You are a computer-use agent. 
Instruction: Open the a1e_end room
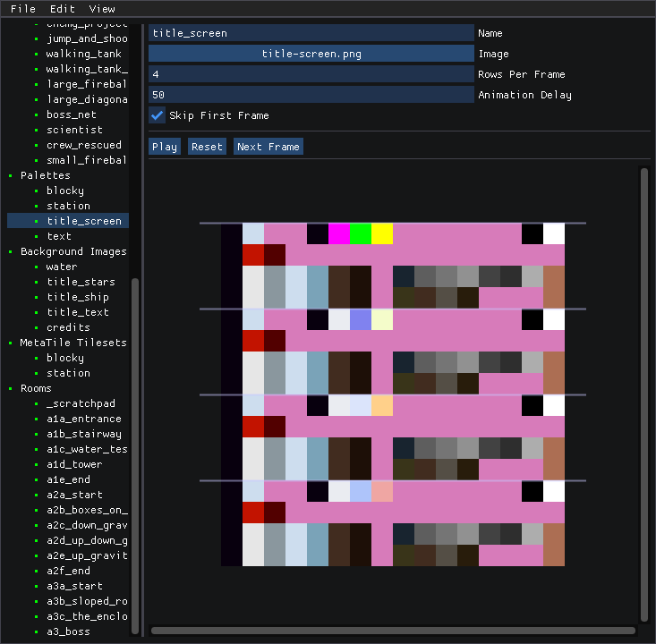pyautogui.click(x=68, y=479)
